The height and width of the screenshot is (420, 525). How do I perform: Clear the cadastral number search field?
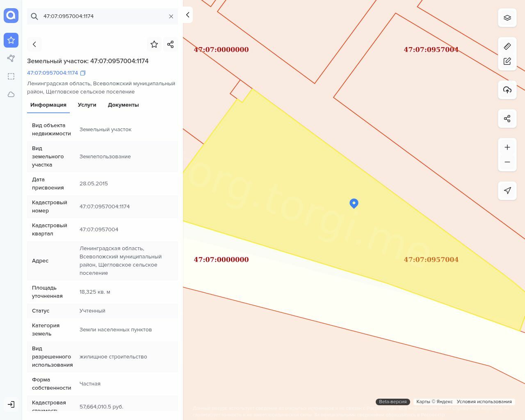(x=171, y=16)
